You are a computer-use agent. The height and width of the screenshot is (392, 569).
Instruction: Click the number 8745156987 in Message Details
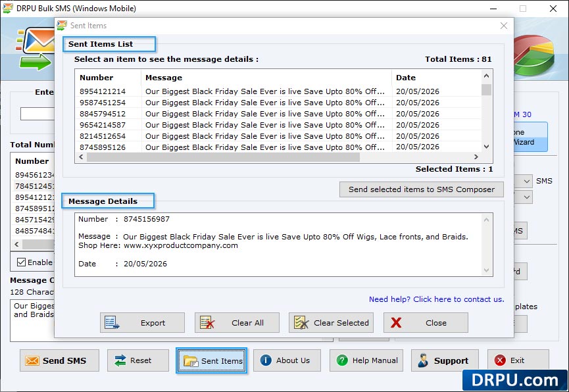coord(147,219)
